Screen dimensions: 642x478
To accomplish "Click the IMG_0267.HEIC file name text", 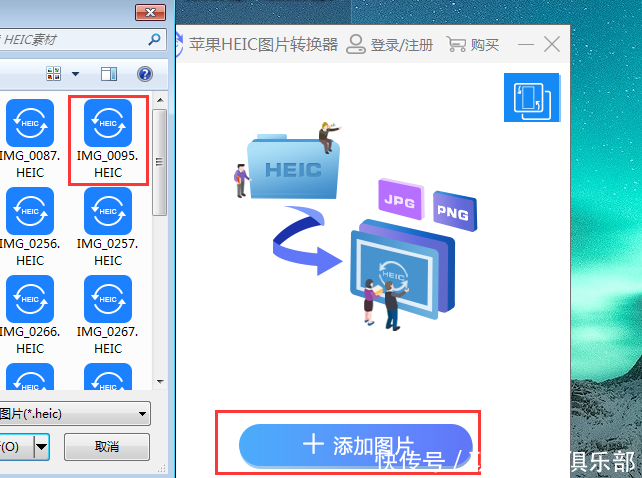I will coord(108,340).
